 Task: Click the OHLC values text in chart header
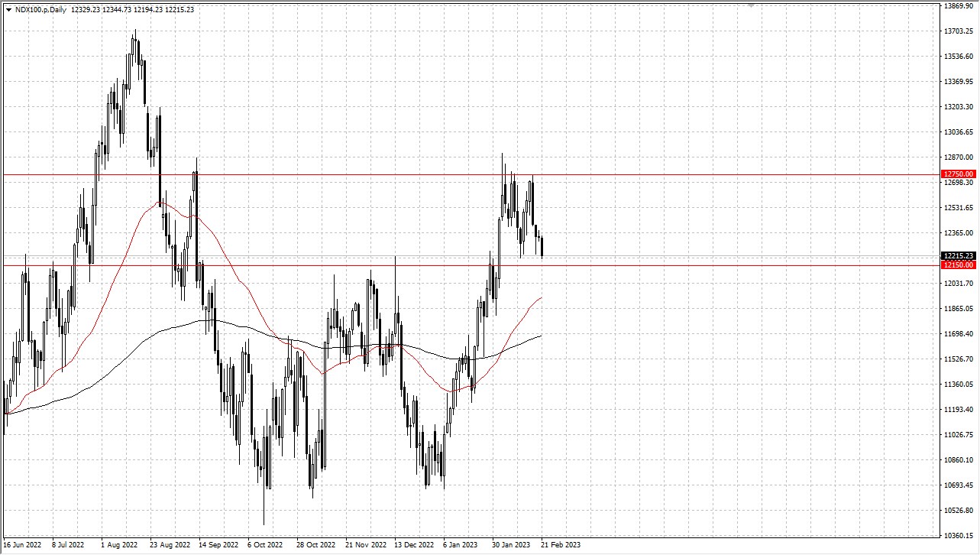132,9
